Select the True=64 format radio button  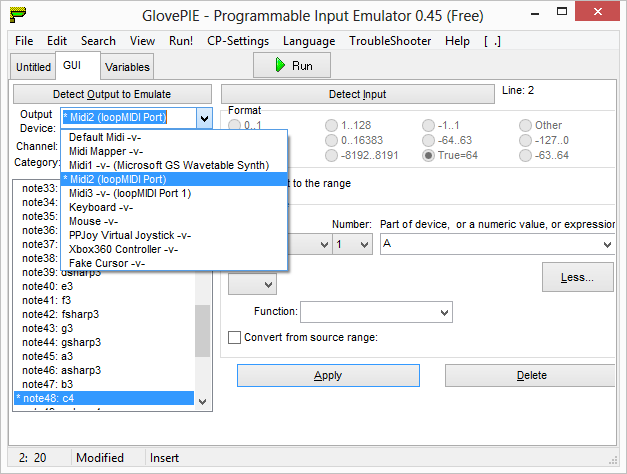coord(428,155)
